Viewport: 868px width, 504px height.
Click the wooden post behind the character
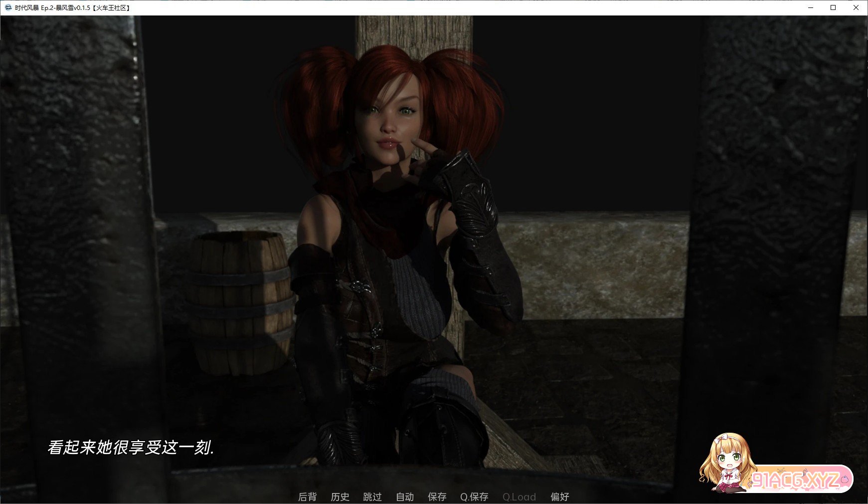coord(414,31)
